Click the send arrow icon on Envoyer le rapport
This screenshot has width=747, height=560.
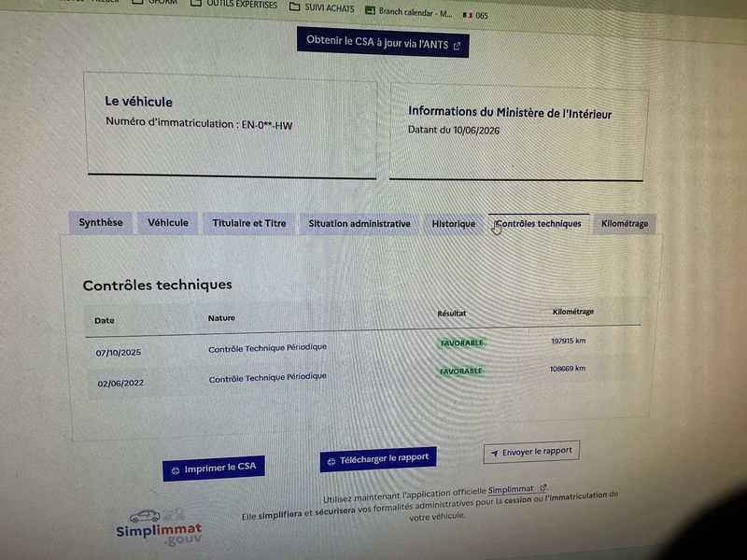(495, 454)
